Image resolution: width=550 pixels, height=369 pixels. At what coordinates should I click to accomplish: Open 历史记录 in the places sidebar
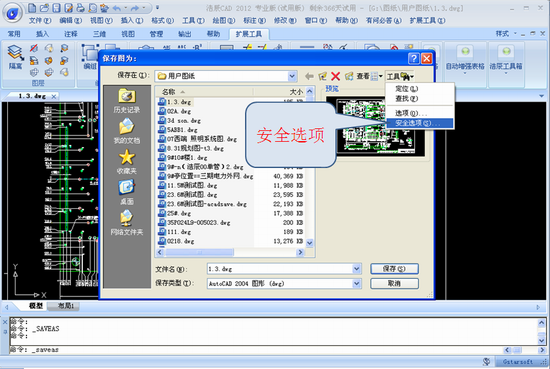[127, 101]
